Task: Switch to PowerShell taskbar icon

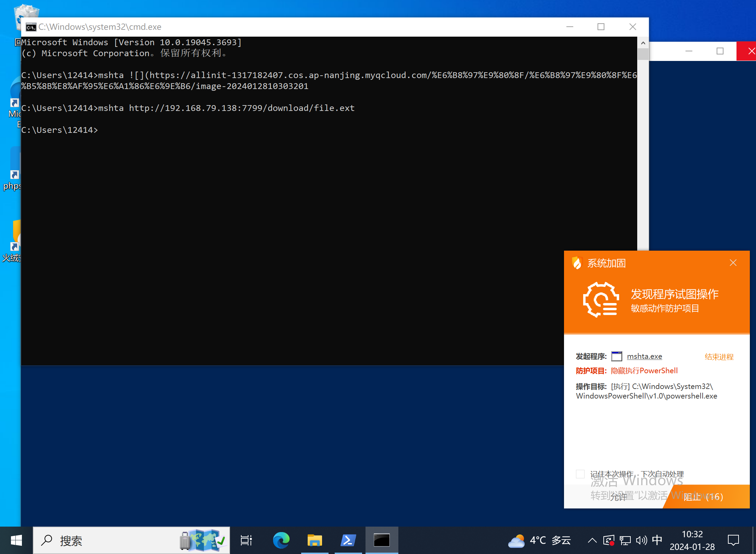Action: click(348, 541)
